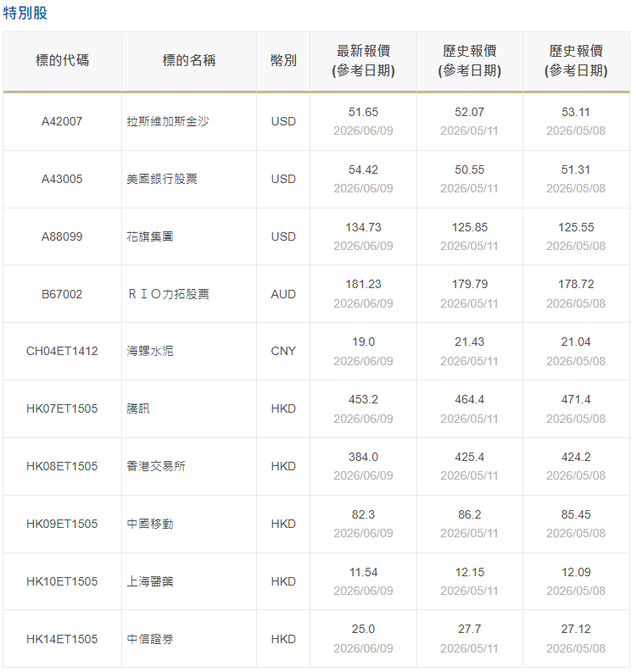This screenshot has width=636, height=672.
Task: Click the historical price 51.31
Action: pyautogui.click(x=576, y=170)
